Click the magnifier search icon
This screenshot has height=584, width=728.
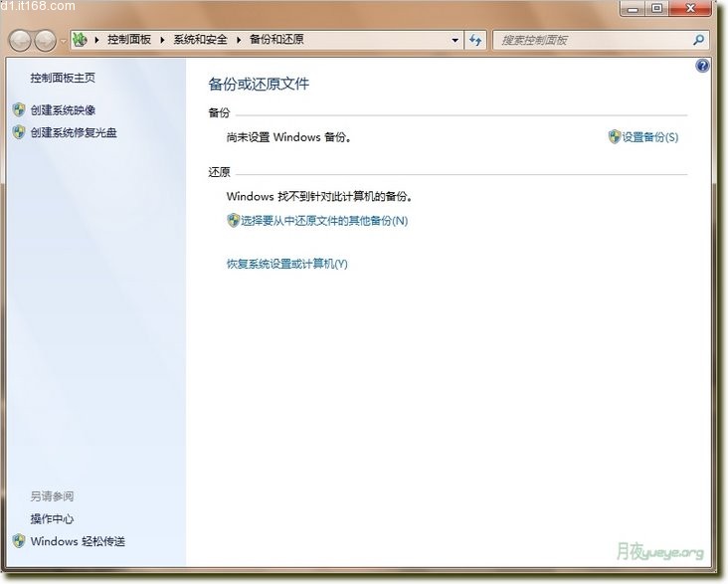[x=699, y=40]
